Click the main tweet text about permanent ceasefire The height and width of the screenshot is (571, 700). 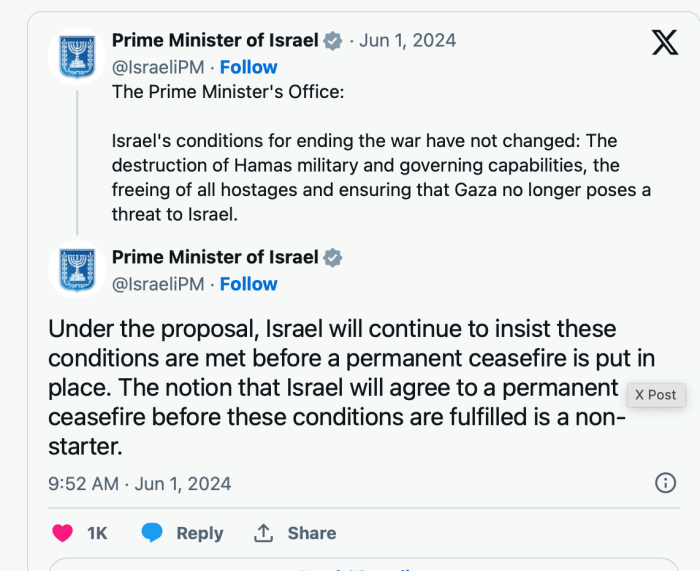(336, 386)
